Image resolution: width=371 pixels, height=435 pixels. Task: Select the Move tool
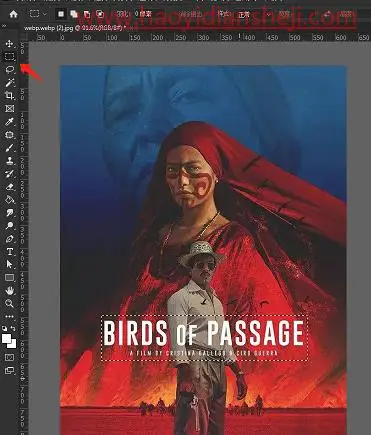tap(9, 43)
